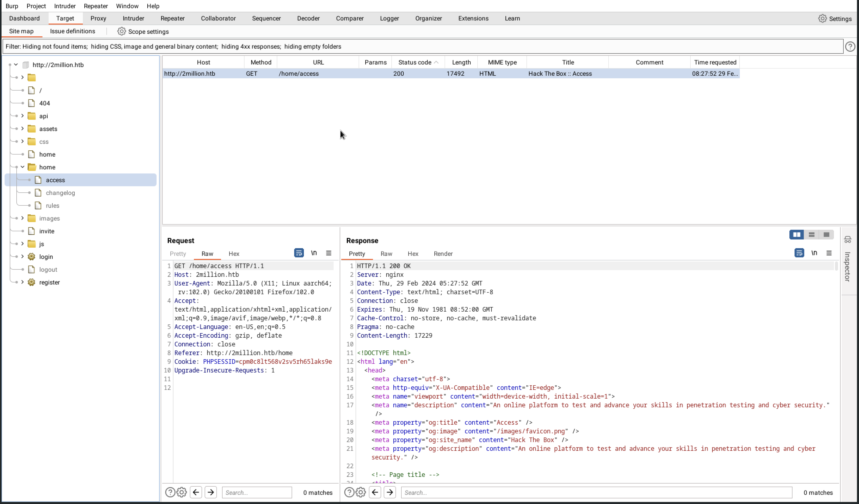This screenshot has width=859, height=504.
Task: Click Response search help question icon
Action: pyautogui.click(x=349, y=492)
